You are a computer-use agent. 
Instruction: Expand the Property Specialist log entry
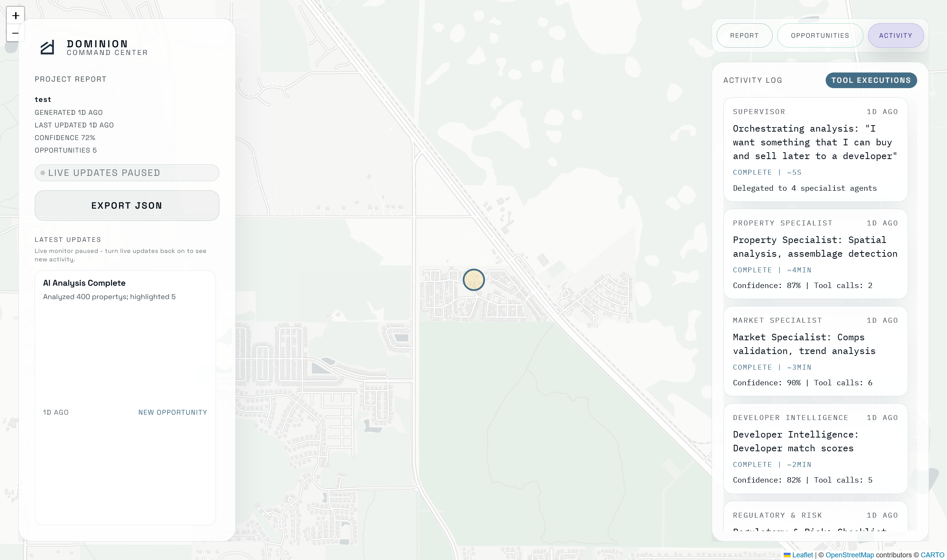[x=815, y=254]
